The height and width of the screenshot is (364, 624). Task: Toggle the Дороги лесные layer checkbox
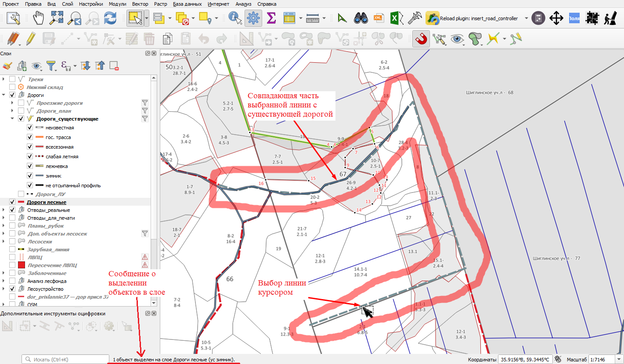[12, 202]
